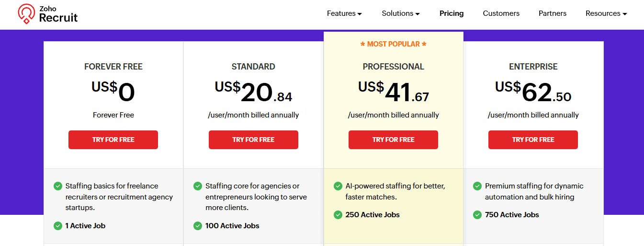Click the Zoho Recruit logo icon
Image resolution: width=644 pixels, height=246 pixels.
(26, 14)
